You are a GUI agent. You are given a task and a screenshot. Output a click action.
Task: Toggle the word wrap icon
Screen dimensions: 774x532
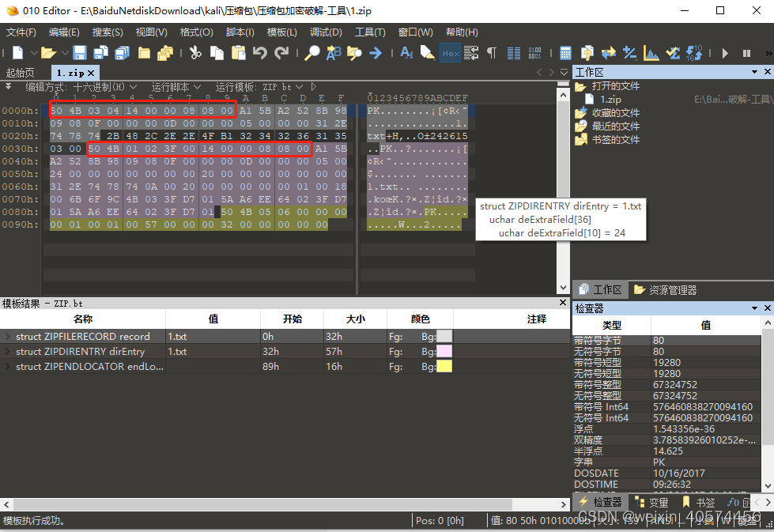pyautogui.click(x=471, y=53)
